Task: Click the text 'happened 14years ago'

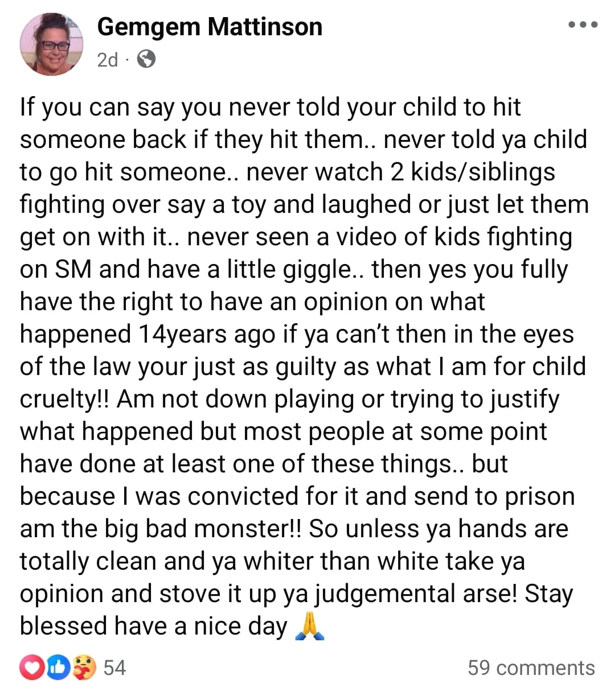Action: pyautogui.click(x=147, y=335)
